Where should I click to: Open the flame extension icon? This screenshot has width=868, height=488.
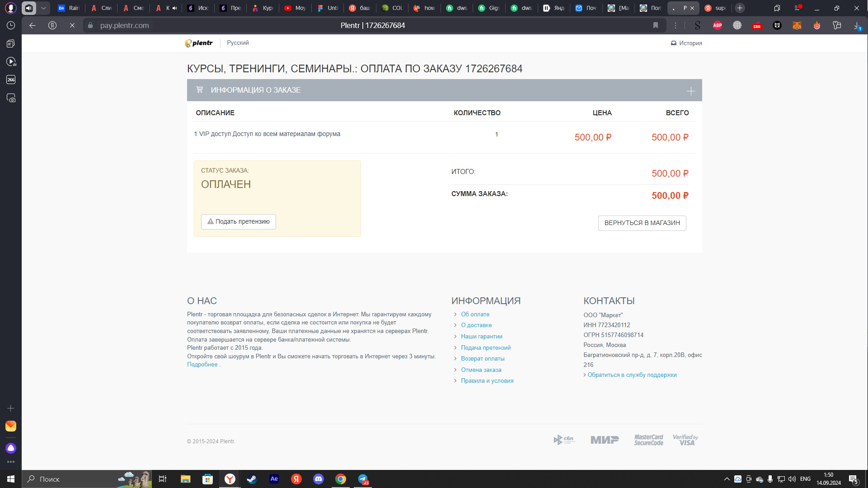point(817,25)
